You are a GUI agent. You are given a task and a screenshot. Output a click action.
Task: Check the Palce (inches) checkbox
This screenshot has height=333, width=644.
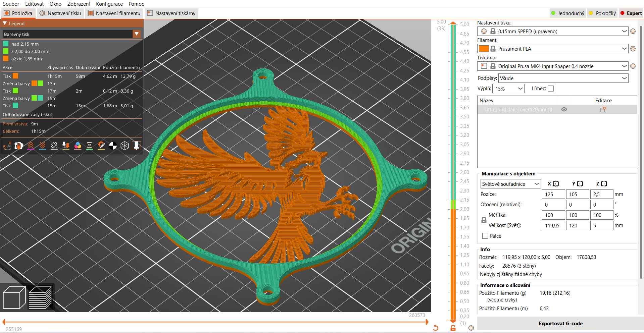coord(485,236)
